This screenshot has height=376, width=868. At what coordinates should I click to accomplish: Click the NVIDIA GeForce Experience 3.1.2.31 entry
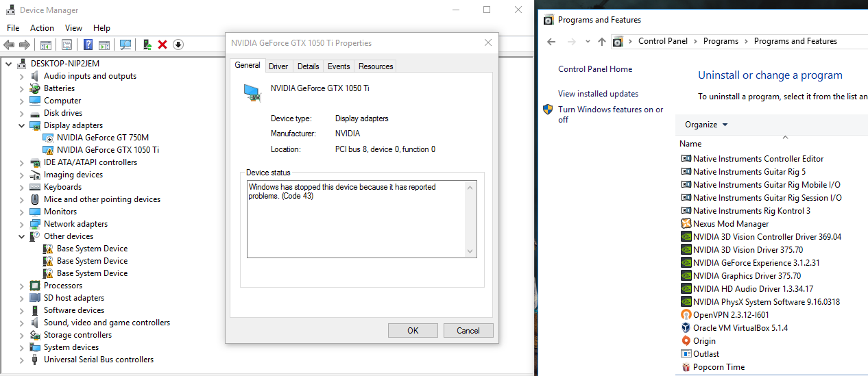[x=750, y=263]
